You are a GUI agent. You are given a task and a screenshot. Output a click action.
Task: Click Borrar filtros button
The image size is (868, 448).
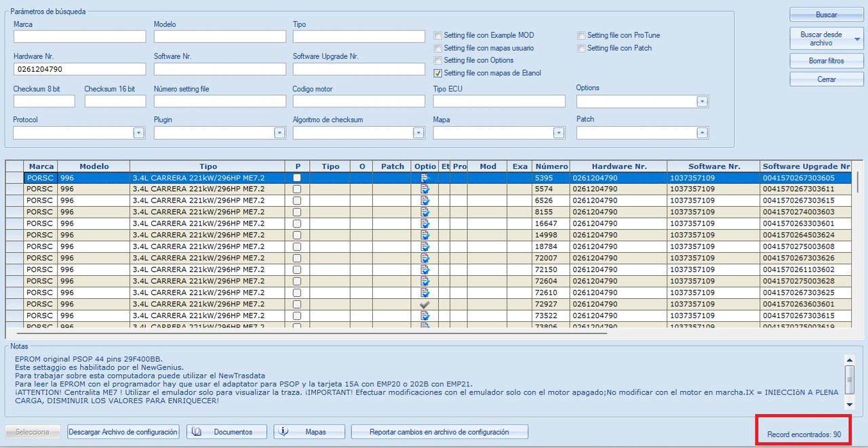point(826,61)
